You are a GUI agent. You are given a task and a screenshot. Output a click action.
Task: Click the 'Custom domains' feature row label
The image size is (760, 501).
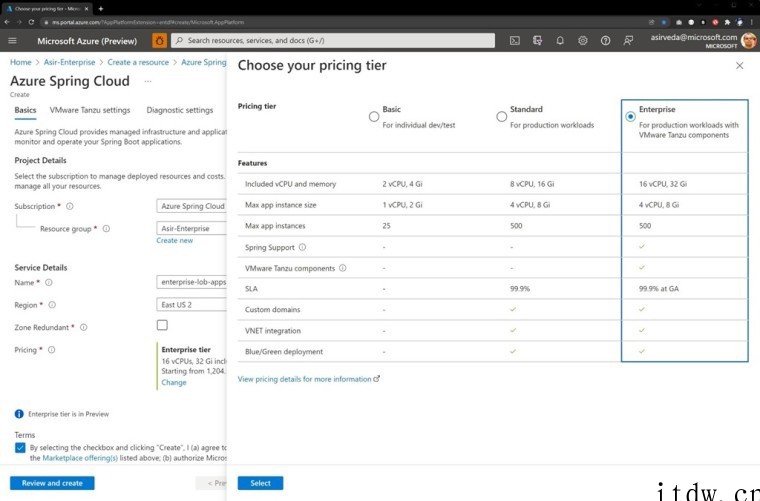click(x=272, y=310)
